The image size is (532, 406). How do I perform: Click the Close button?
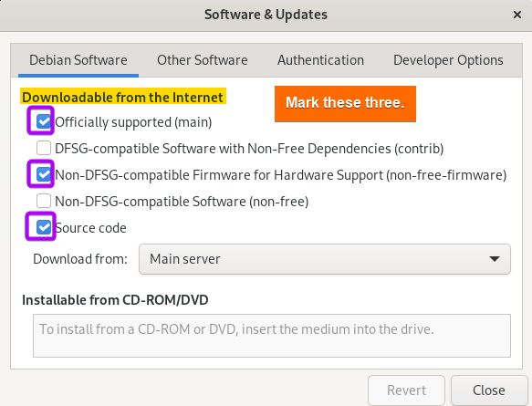click(489, 390)
